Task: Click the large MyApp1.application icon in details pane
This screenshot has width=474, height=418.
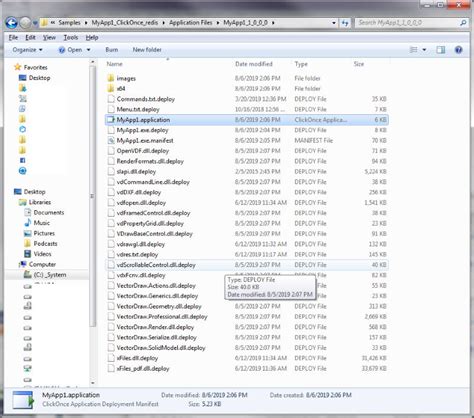Action: pos(23,400)
